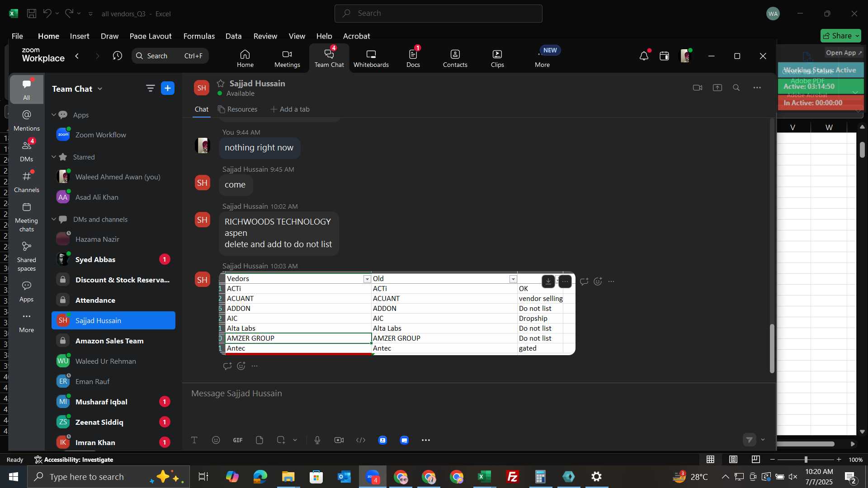Screen dimensions: 868x488
Task: Open Vedors column filter dropdown
Action: coord(367,279)
